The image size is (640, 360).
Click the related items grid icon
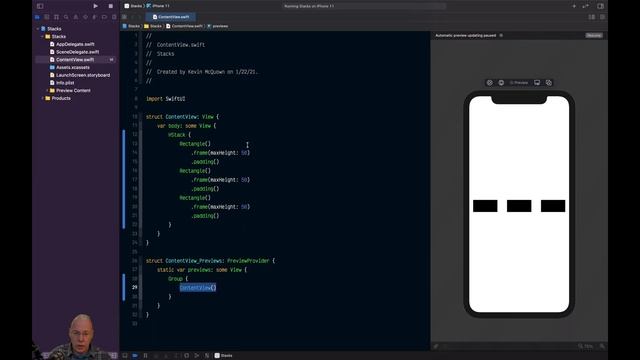tap(124, 17)
